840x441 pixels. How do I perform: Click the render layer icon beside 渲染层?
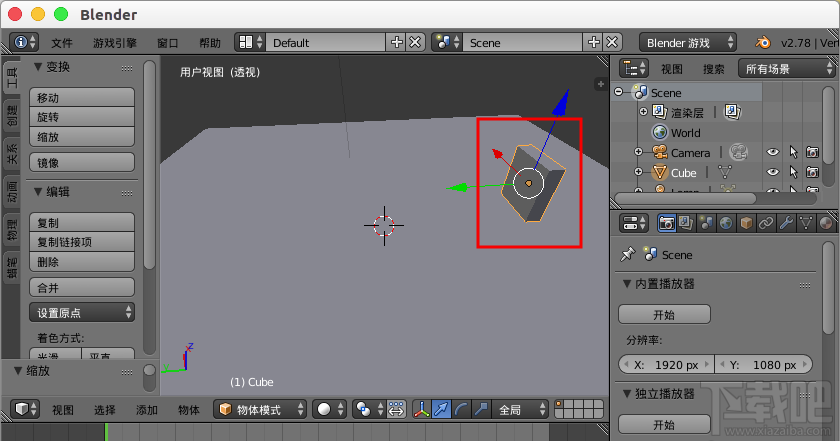tap(732, 112)
